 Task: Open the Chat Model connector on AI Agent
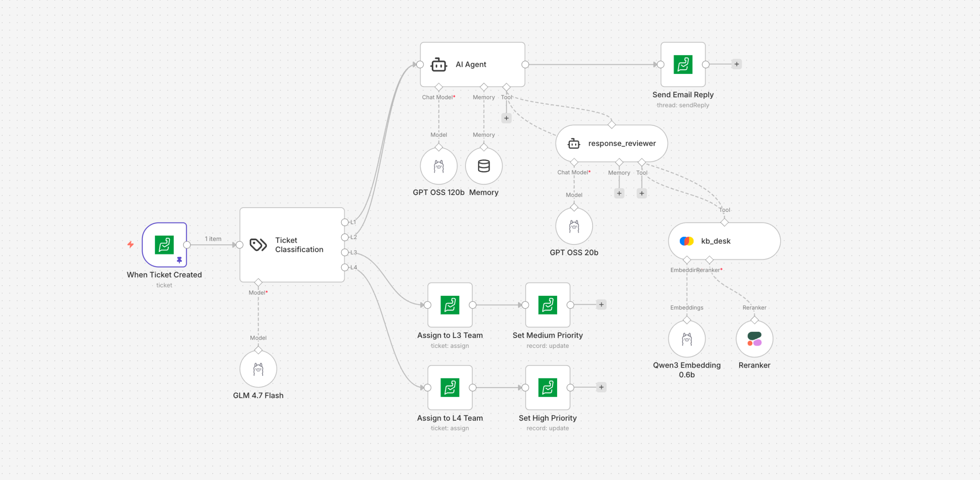click(439, 87)
